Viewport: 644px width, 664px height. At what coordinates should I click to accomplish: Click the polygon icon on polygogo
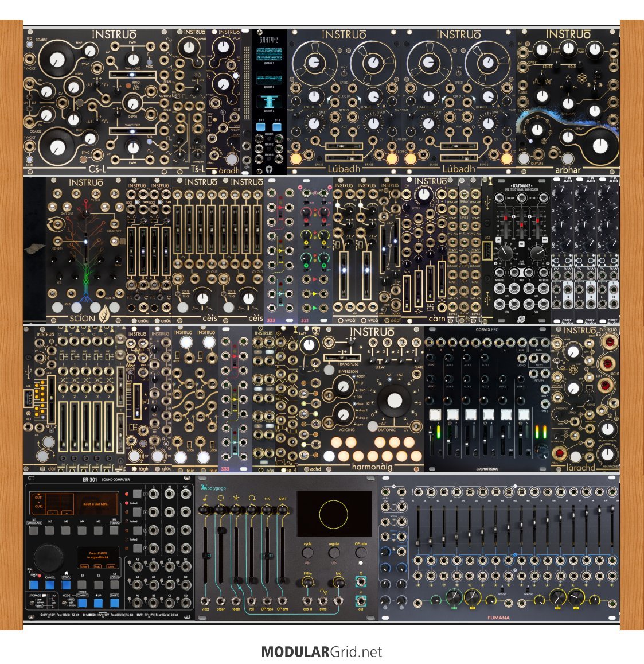pyautogui.click(x=220, y=498)
